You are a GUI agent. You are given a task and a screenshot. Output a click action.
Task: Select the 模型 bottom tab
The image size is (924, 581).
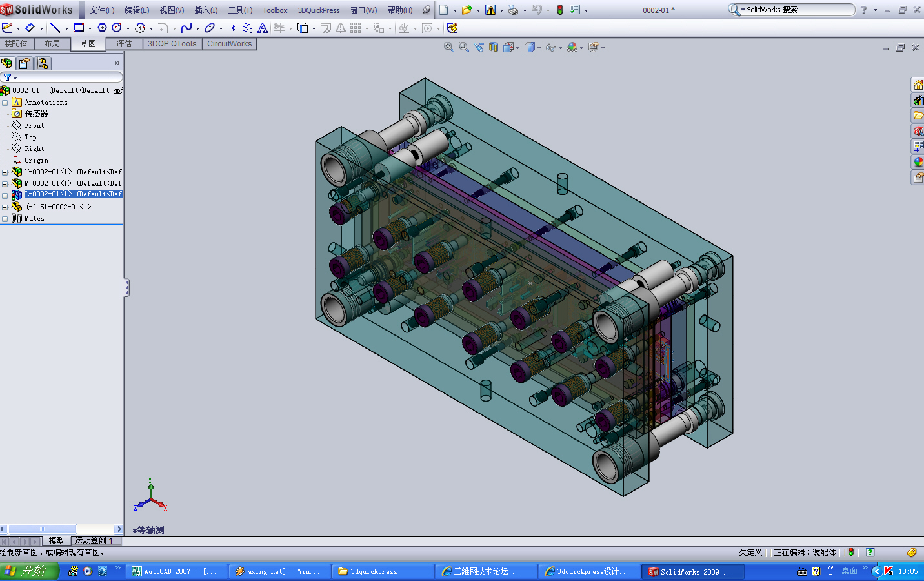[56, 541]
